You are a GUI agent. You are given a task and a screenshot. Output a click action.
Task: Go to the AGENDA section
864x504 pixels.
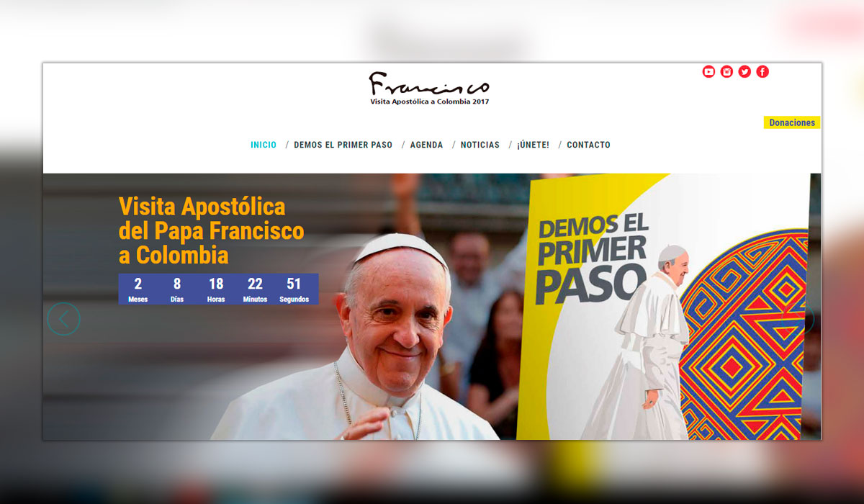426,145
